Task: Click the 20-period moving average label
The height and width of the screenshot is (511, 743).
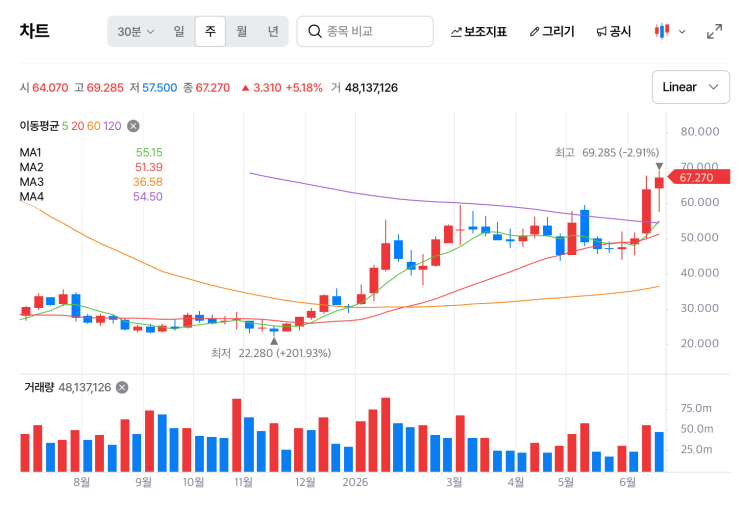Action: coord(78,126)
